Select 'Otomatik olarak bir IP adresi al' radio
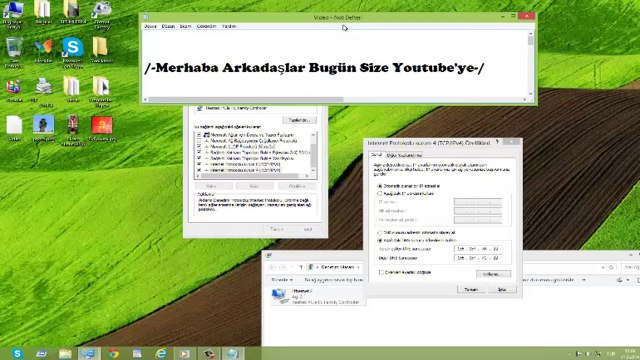The height and width of the screenshot is (360, 640). 380,186
